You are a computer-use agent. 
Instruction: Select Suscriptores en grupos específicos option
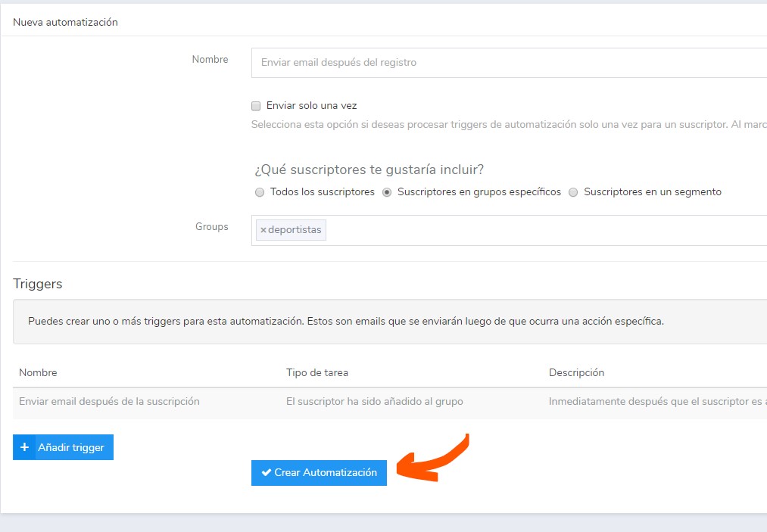(387, 192)
